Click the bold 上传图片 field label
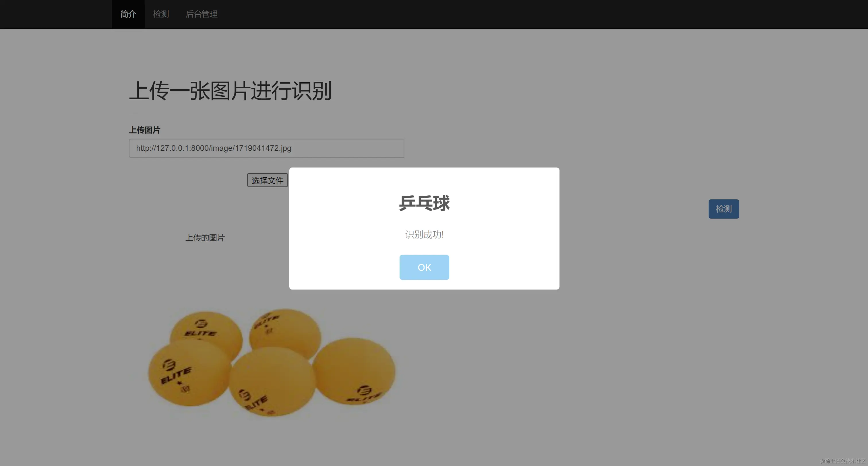The image size is (868, 466). point(145,130)
